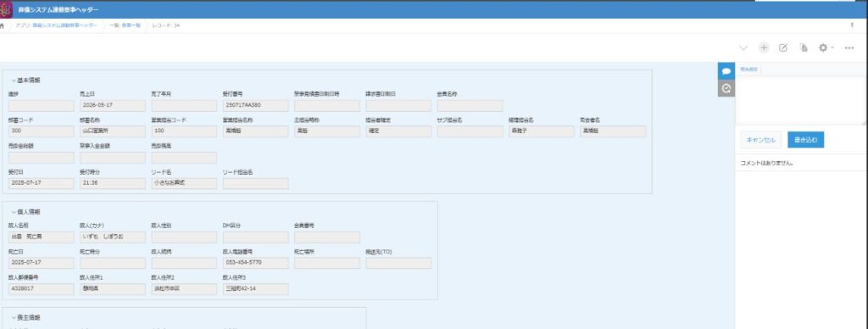Click the pin icon at right of breadcrumb
Screen dimensions: 868x329
pyautogui.click(x=851, y=25)
